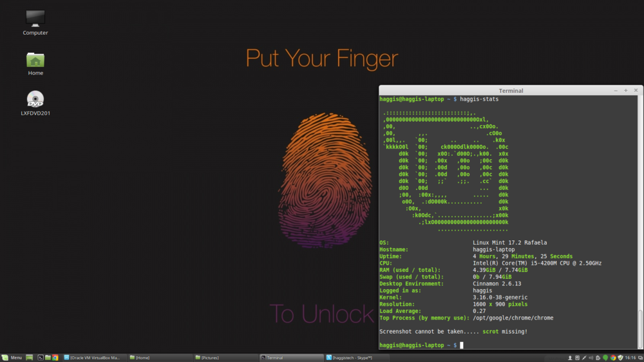644x362 pixels.
Task: Open the Mint Menu button
Action: pos(12,358)
